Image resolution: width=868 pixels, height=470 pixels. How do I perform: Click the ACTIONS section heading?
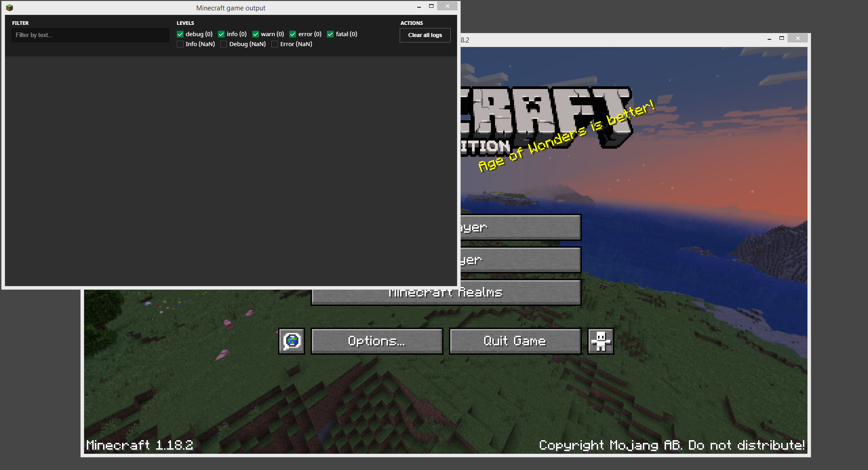tap(412, 23)
